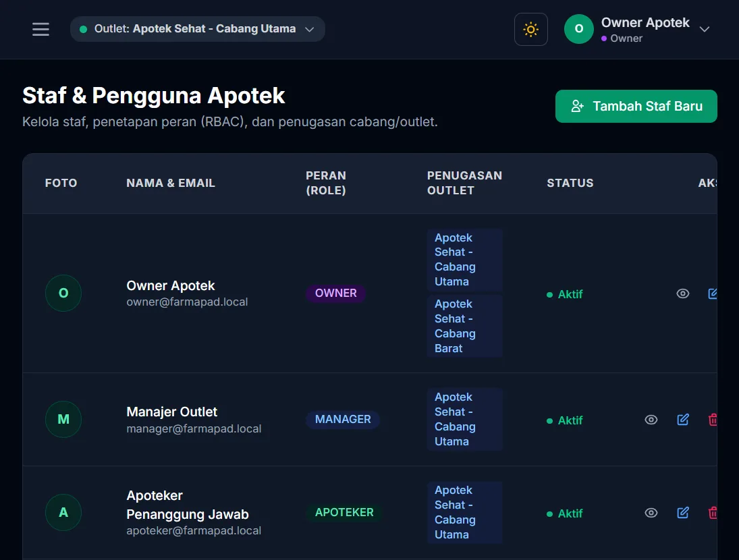This screenshot has width=739, height=560.
Task: Edit the Manajer Outlet staff entry
Action: click(x=683, y=420)
